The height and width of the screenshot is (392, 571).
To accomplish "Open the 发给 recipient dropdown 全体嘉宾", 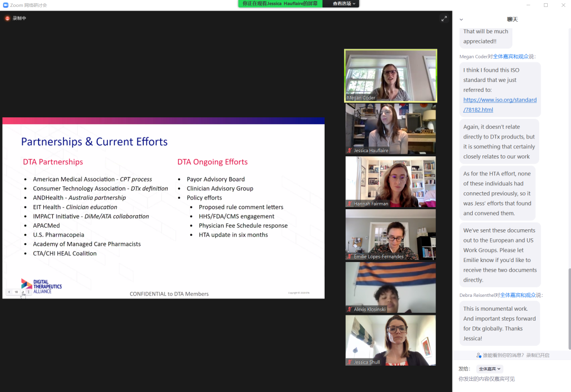I will coord(489,369).
